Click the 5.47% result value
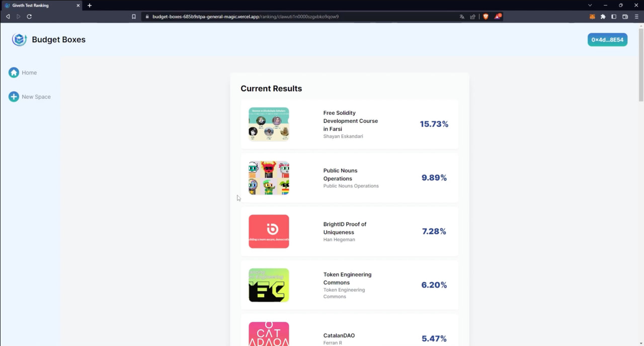The width and height of the screenshot is (644, 346). coord(434,338)
